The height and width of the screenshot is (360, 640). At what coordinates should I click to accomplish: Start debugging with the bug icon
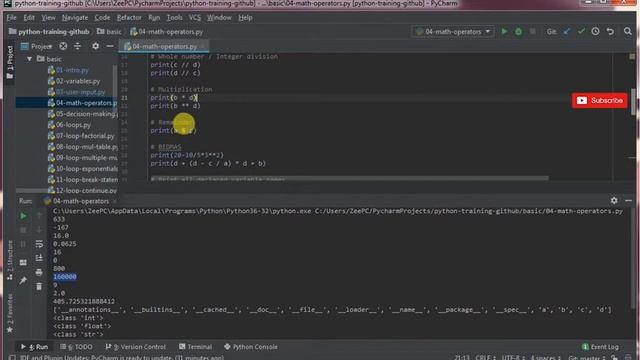(518, 31)
